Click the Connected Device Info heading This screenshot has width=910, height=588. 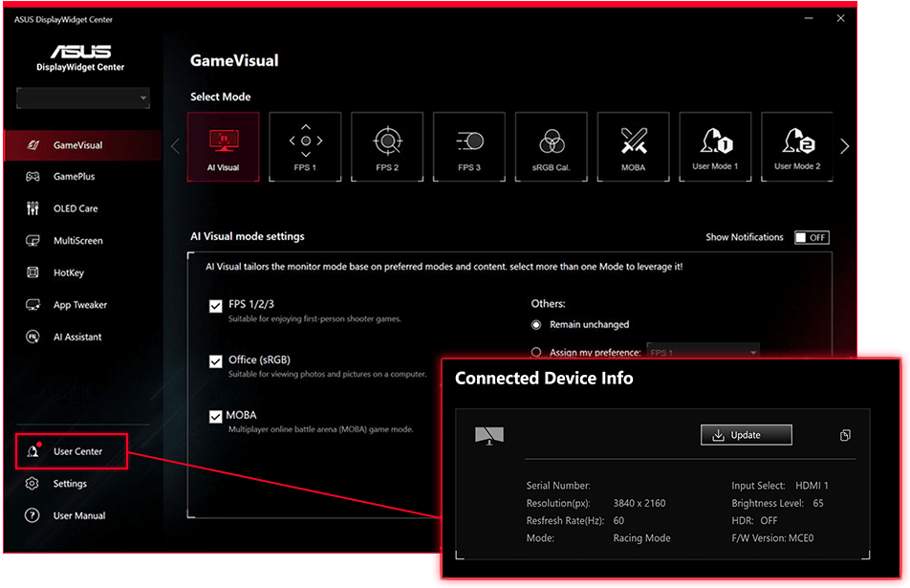coord(544,379)
